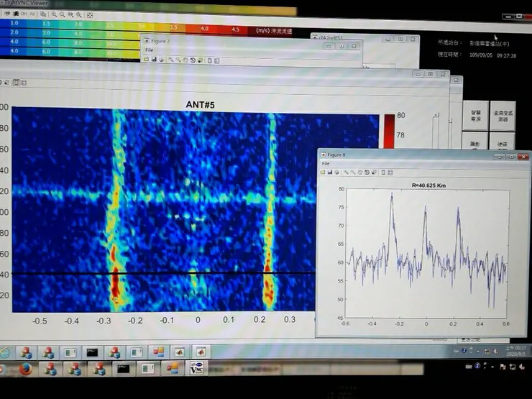This screenshot has width=532, height=399.
Task: Click the Save icon in Figure 8 toolbar
Action: (x=329, y=173)
